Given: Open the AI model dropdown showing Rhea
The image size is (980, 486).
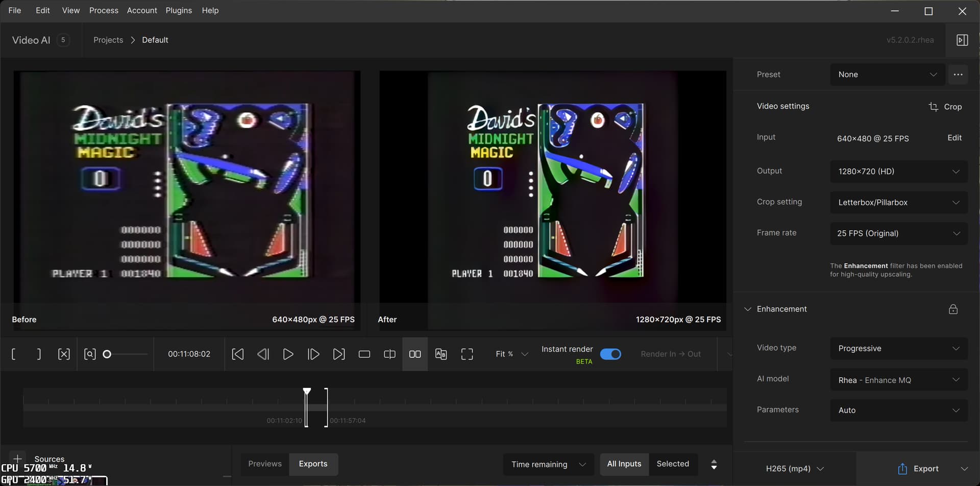Looking at the screenshot, I should pos(898,379).
